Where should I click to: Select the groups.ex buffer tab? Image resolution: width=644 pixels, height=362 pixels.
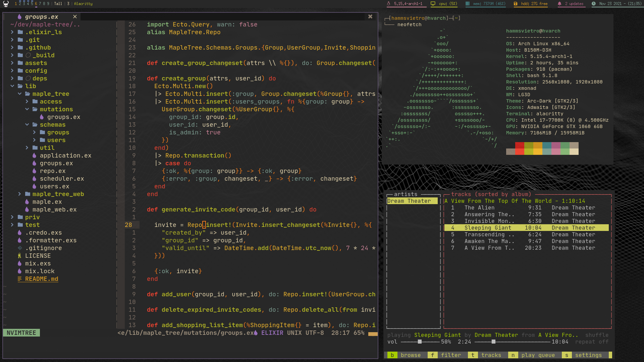point(42,17)
